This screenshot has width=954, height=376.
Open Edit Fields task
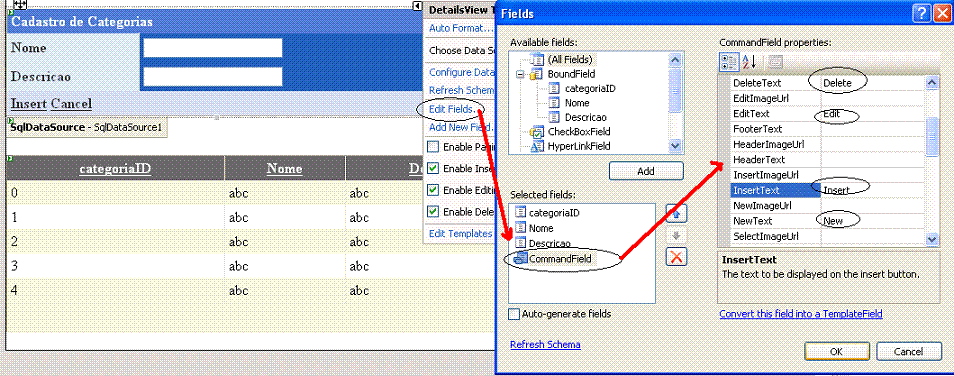pos(452,109)
